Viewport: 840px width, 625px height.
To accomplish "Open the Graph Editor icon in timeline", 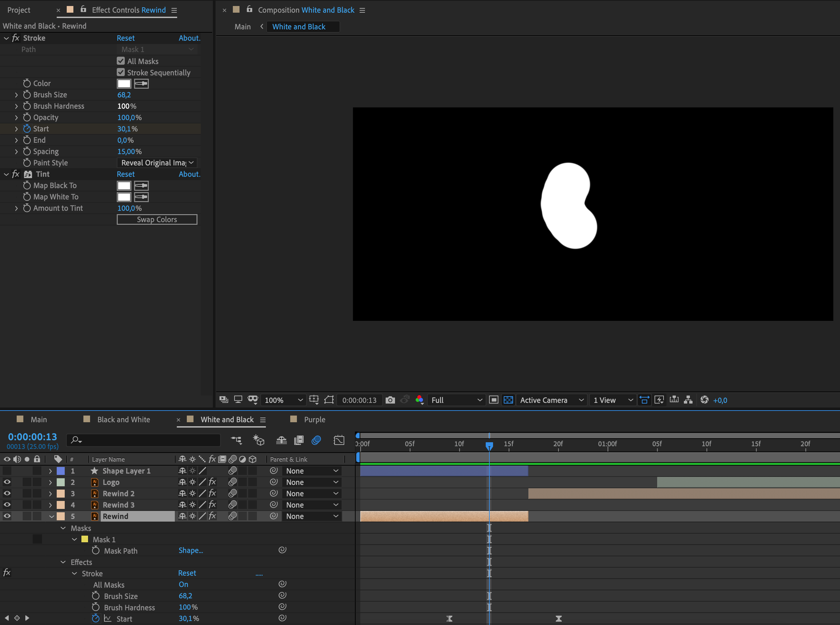I will [339, 440].
